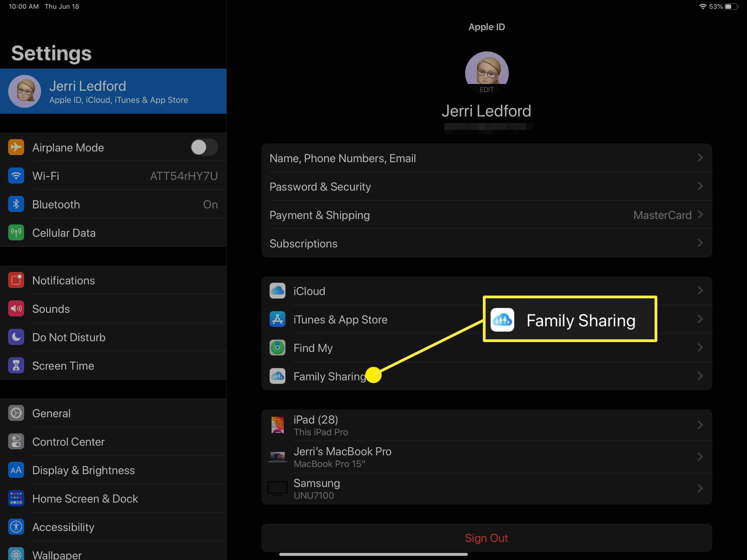Tap the 10:00 AM clock
Image resolution: width=747 pixels, height=560 pixels.
point(24,6)
